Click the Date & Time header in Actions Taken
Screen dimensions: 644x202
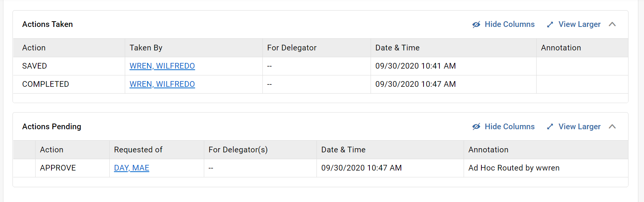pyautogui.click(x=397, y=48)
